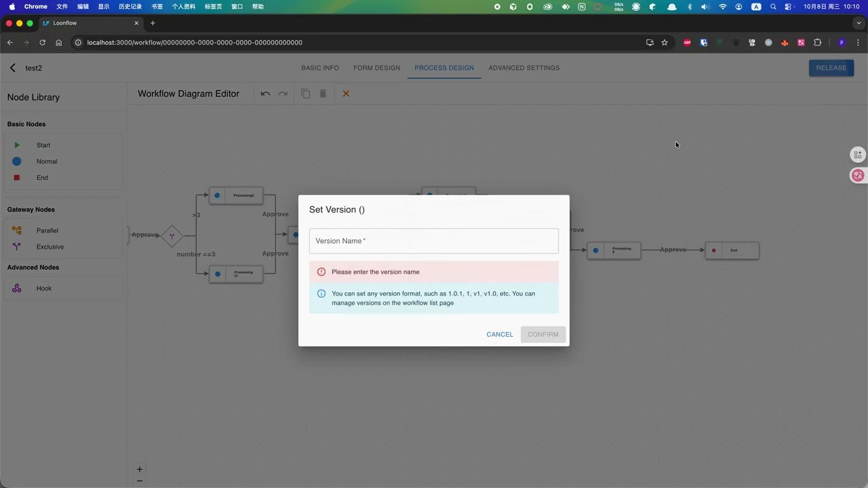This screenshot has width=868, height=488.
Task: Click CANCEL in Set Version dialog
Action: 500,334
